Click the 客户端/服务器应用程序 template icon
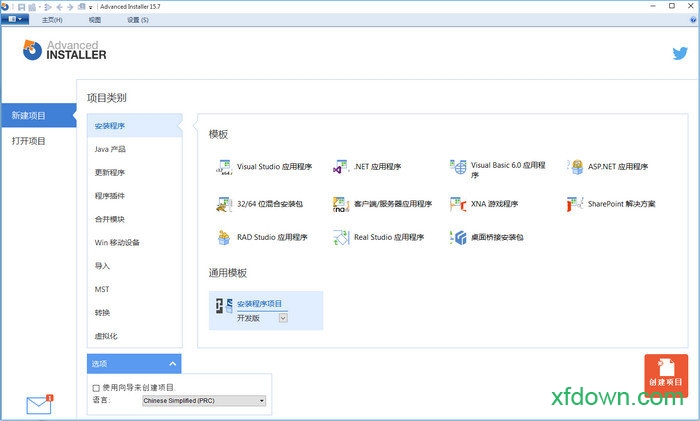Viewport: 700px width, 421px height. pyautogui.click(x=341, y=204)
